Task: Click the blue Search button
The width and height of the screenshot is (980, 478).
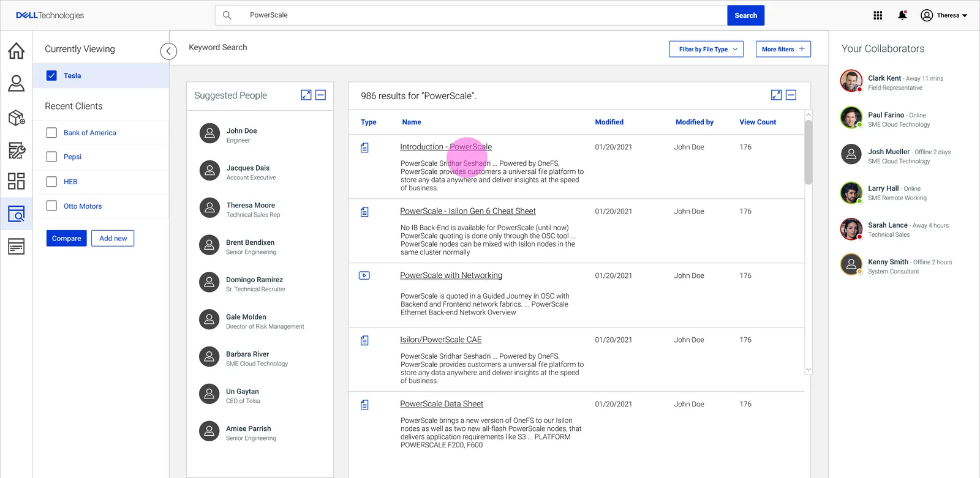Action: [745, 15]
